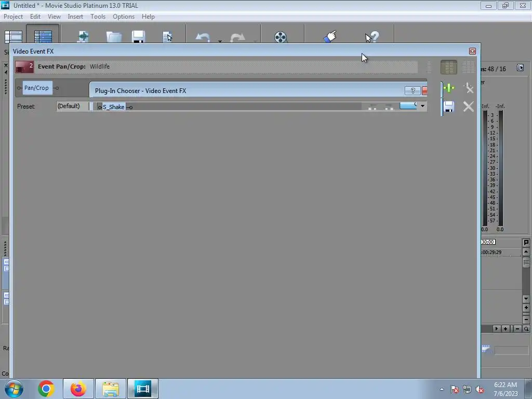Click the vertical scrollbar thumb

(x=526, y=262)
